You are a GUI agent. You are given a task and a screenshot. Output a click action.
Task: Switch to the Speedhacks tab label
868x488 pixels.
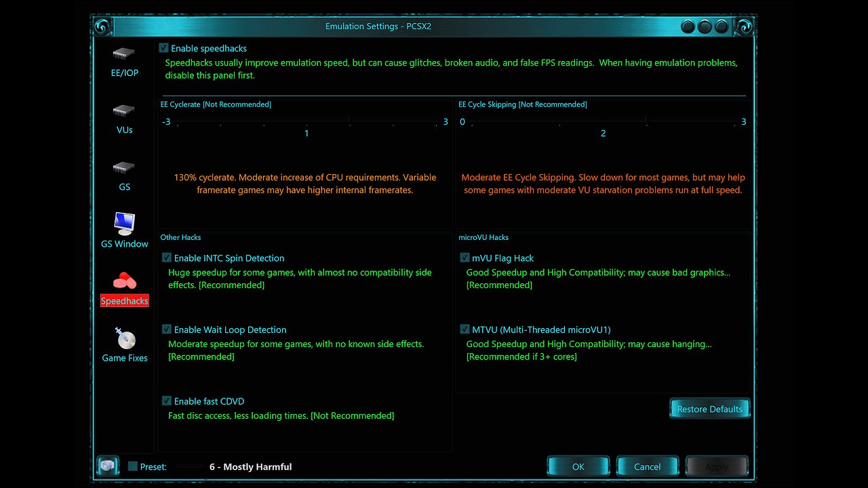click(125, 301)
